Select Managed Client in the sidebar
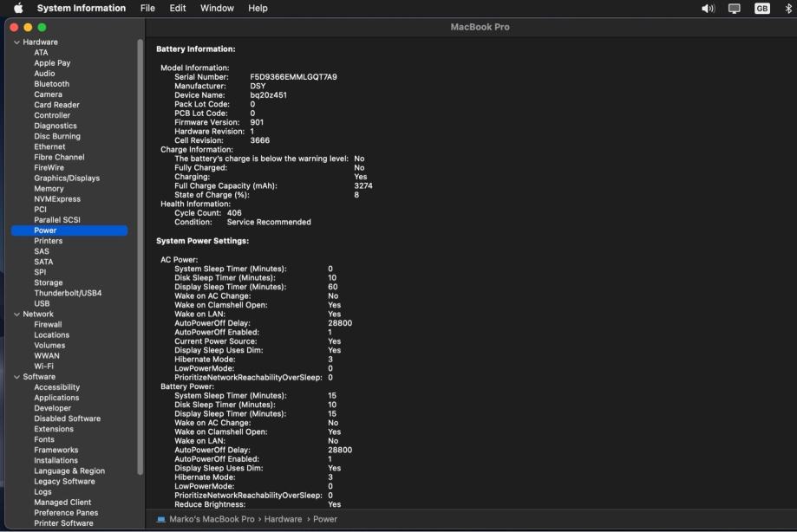Screen dimensions: 797x532 tap(62, 503)
